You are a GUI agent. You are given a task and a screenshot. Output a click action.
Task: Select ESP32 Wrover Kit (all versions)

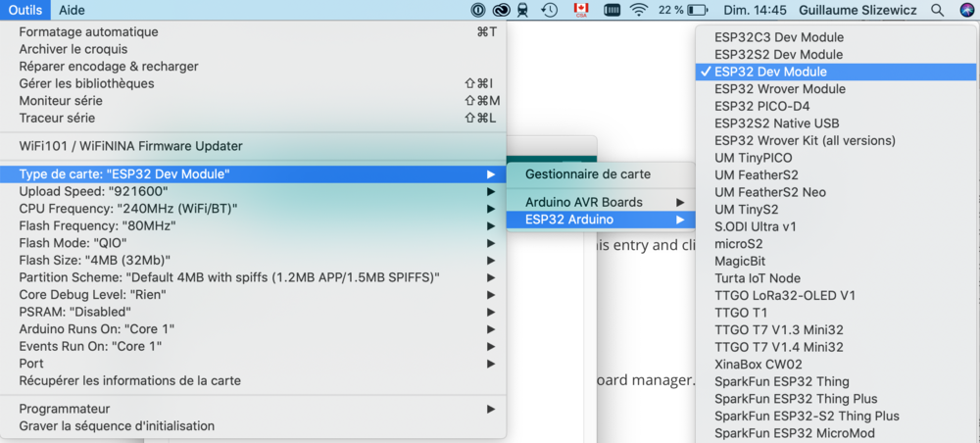pyautogui.click(x=836, y=140)
